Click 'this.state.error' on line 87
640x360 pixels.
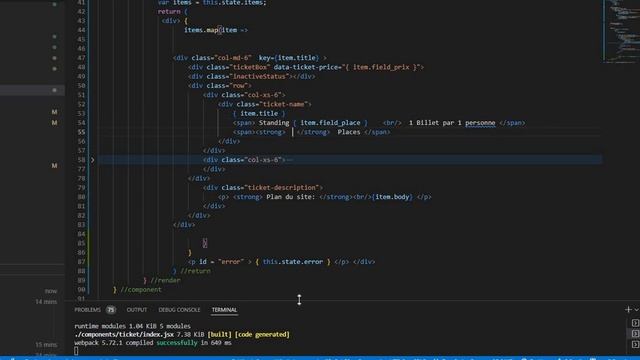click(293, 262)
